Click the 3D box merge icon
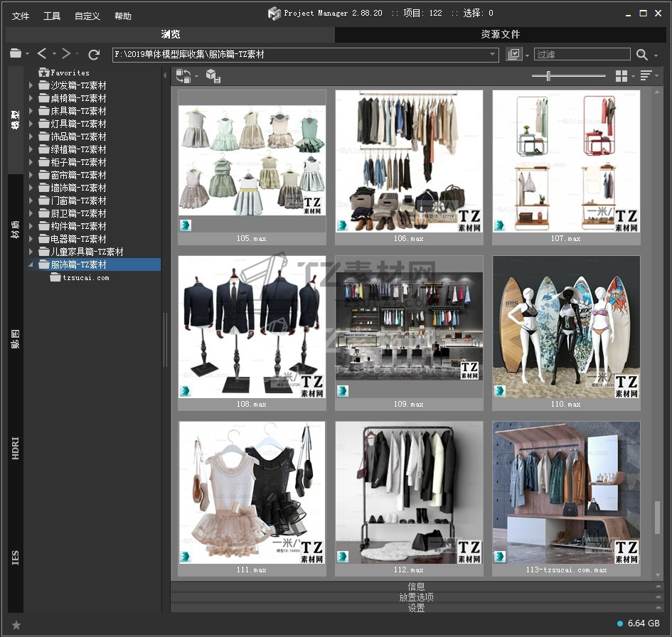The width and height of the screenshot is (672, 637). pyautogui.click(x=213, y=76)
